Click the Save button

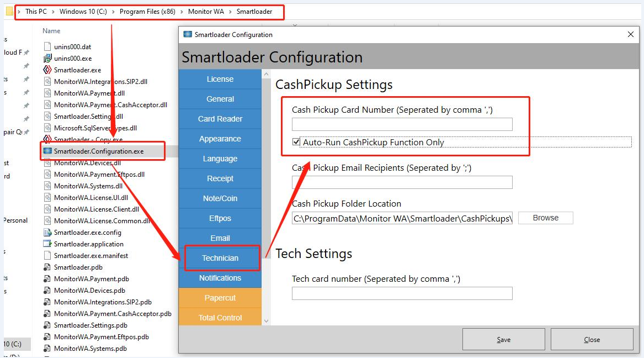pyautogui.click(x=503, y=340)
